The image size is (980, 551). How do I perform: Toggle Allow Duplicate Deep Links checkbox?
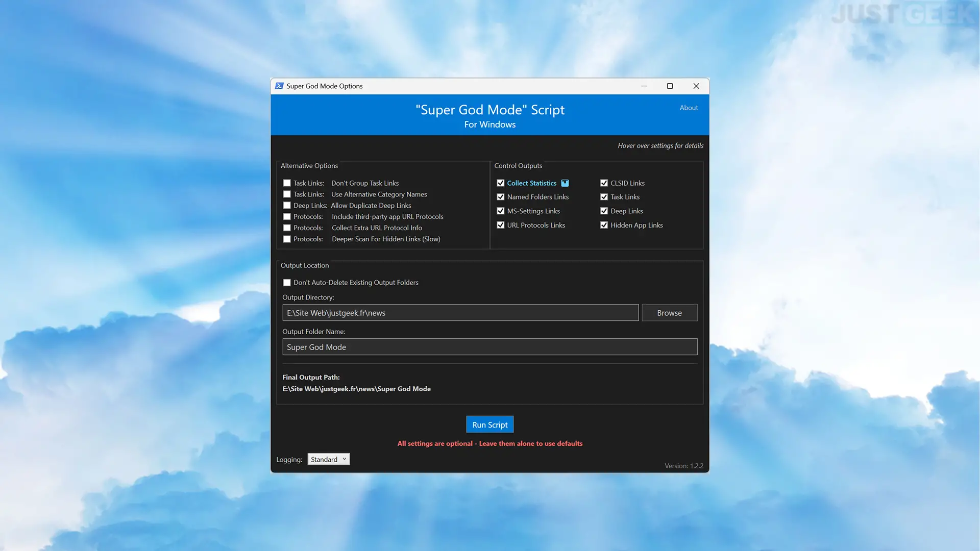pyautogui.click(x=287, y=206)
